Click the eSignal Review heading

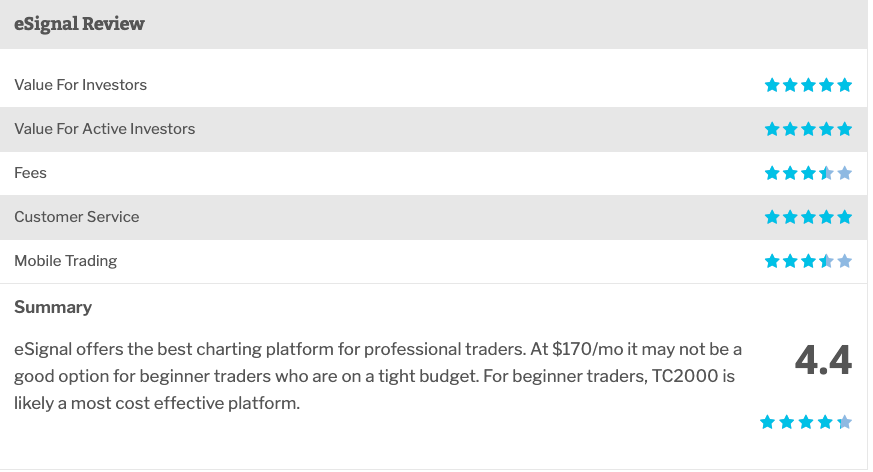(79, 24)
